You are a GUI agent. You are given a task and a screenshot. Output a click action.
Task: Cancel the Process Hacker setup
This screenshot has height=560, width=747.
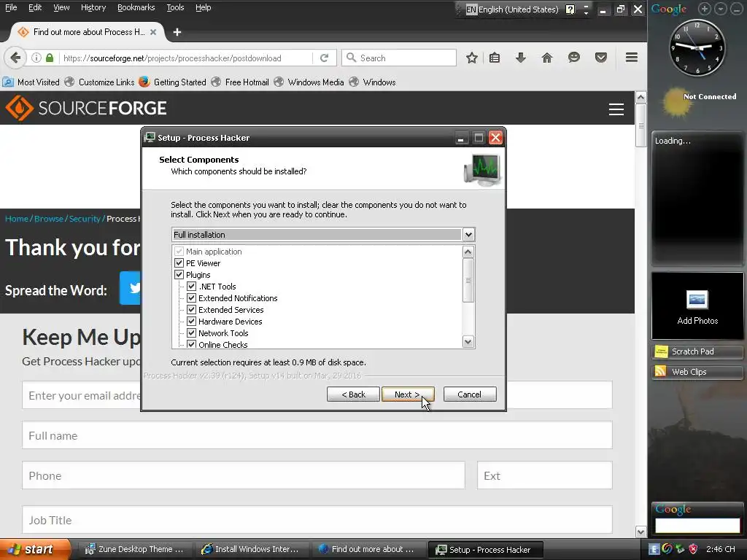tap(470, 394)
